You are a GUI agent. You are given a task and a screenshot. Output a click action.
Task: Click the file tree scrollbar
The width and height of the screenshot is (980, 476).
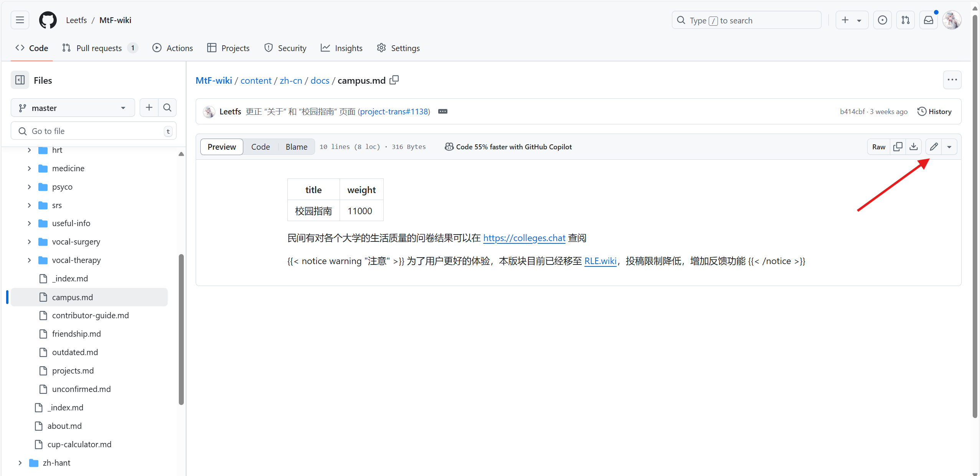pos(181,329)
